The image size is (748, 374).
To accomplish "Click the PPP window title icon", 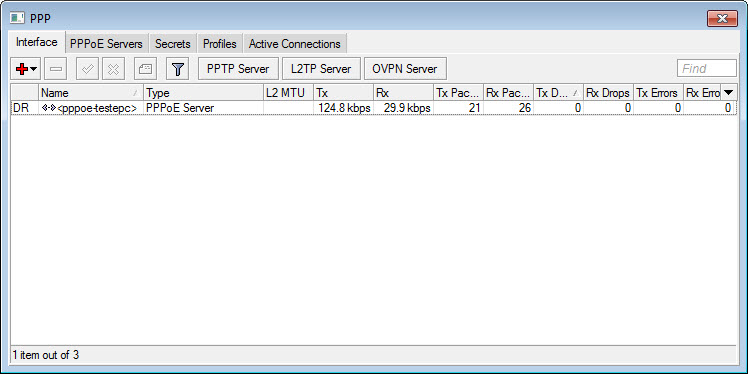I will (x=18, y=18).
